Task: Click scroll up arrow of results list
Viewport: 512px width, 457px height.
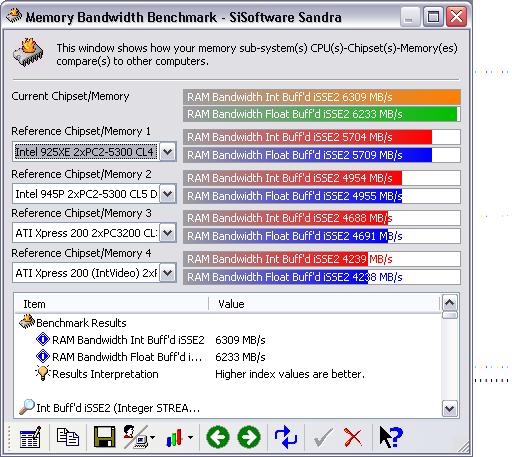Action: point(450,303)
